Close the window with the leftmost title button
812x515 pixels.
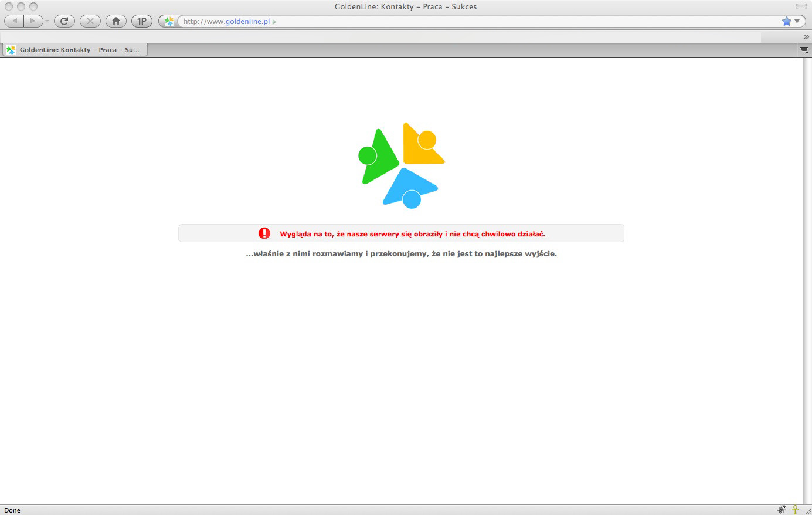click(9, 6)
